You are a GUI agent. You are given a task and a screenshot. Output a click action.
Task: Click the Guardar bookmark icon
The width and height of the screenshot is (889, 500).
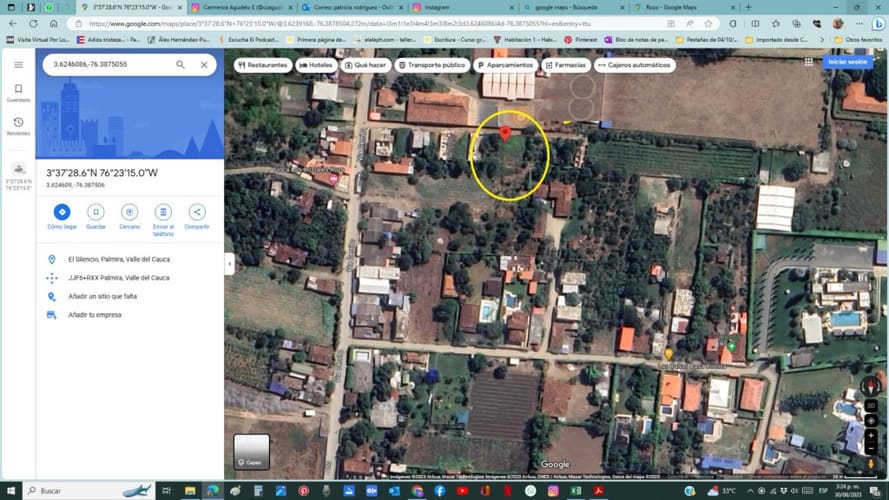(x=96, y=212)
